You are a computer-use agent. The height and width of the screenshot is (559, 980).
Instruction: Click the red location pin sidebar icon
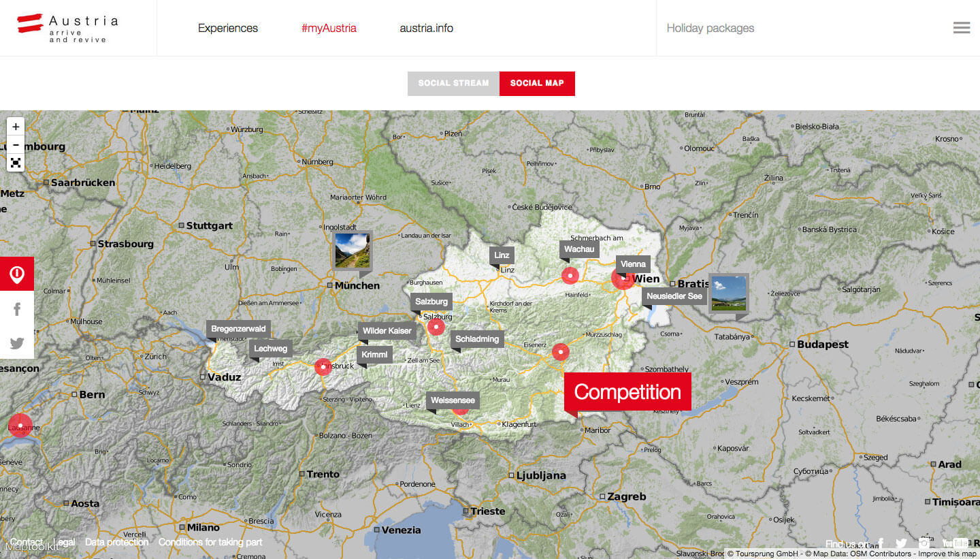pos(17,274)
